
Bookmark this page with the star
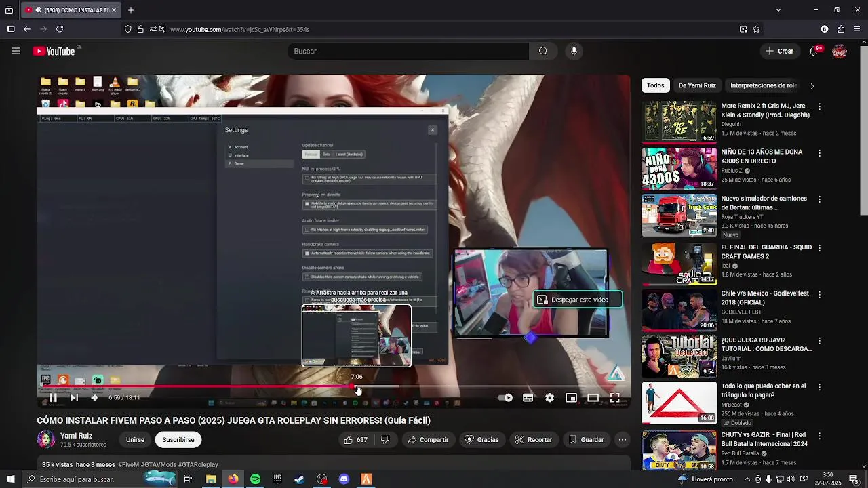756,29
